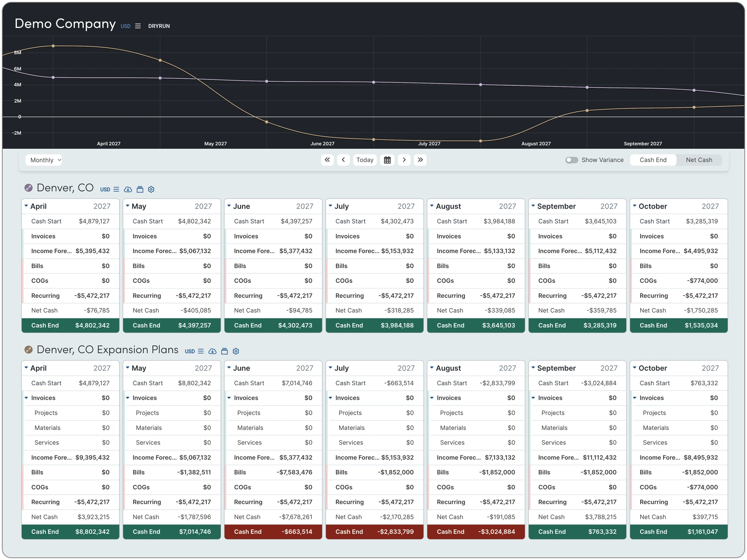Select the tan June 2027 chart point
747x560 pixels.
point(267,122)
